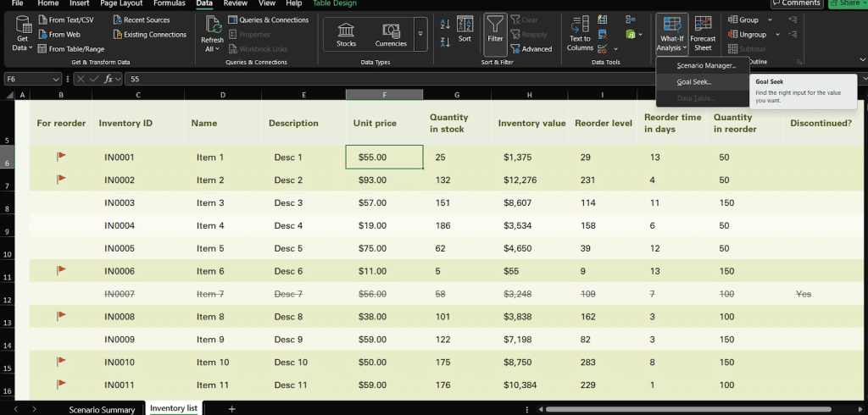Select the Currencies data type

390,35
